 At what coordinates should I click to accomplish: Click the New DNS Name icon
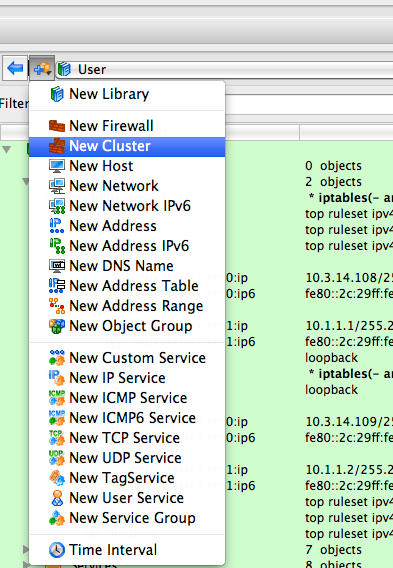(x=57, y=266)
